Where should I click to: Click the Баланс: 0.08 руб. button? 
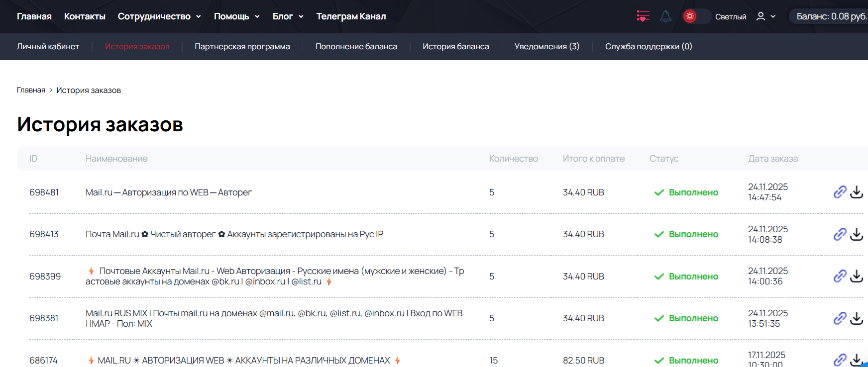point(829,16)
